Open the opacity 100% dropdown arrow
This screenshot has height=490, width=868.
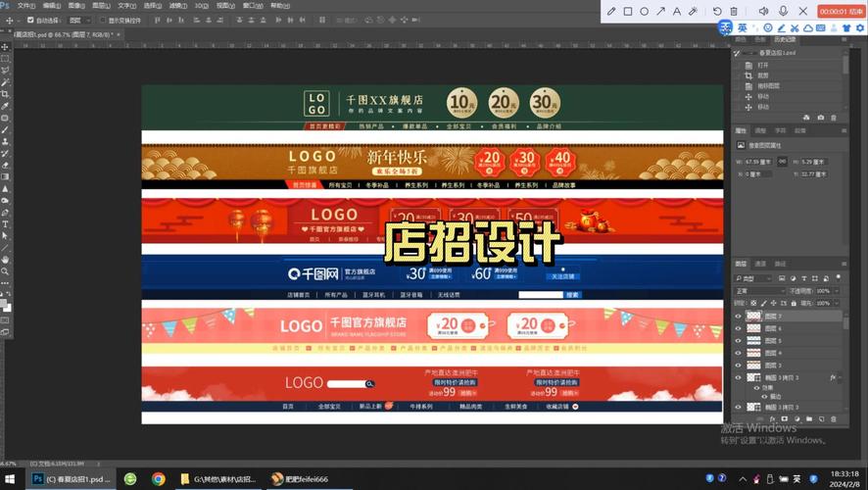tap(837, 291)
